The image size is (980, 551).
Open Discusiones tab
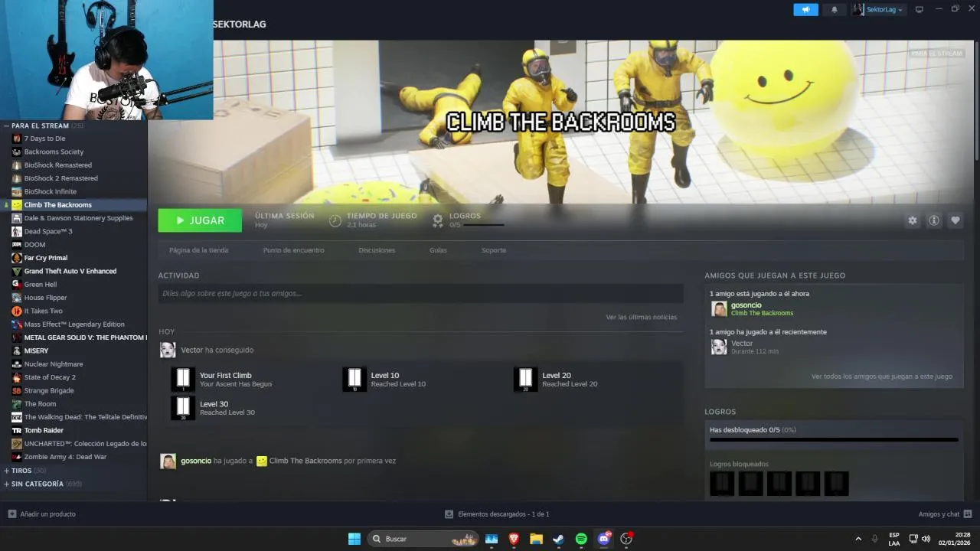[x=377, y=250]
